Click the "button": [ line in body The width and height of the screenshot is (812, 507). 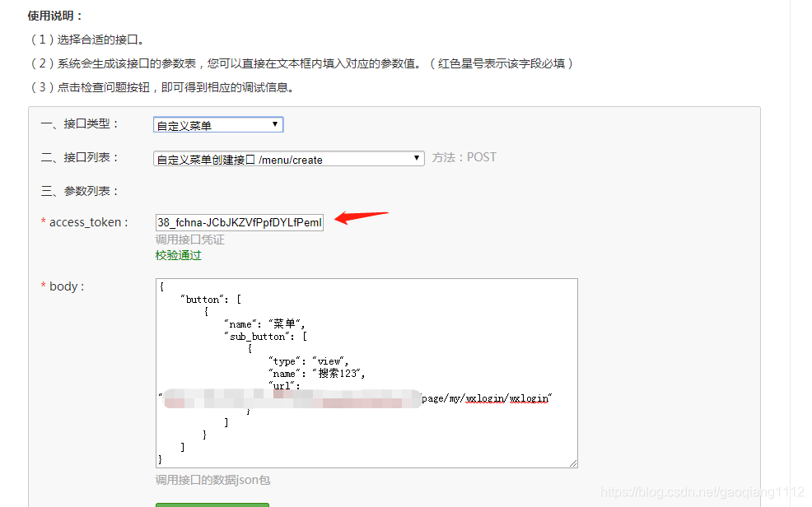(x=211, y=299)
